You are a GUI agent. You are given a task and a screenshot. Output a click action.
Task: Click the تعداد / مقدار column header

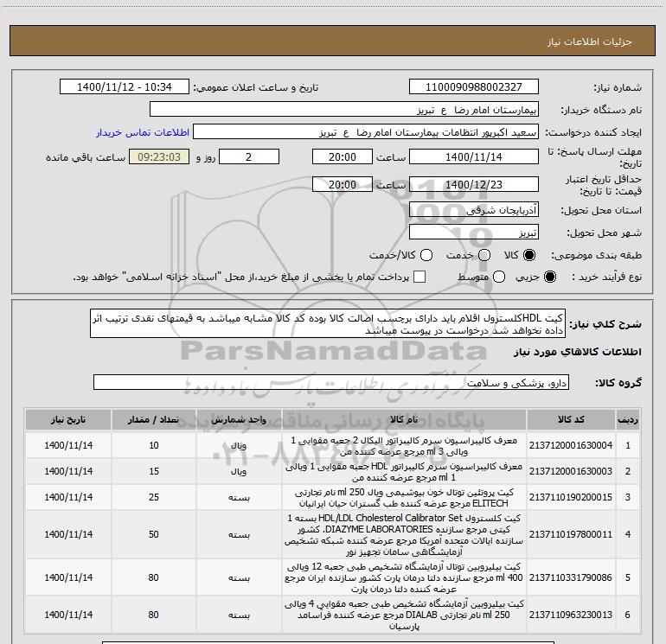click(153, 419)
